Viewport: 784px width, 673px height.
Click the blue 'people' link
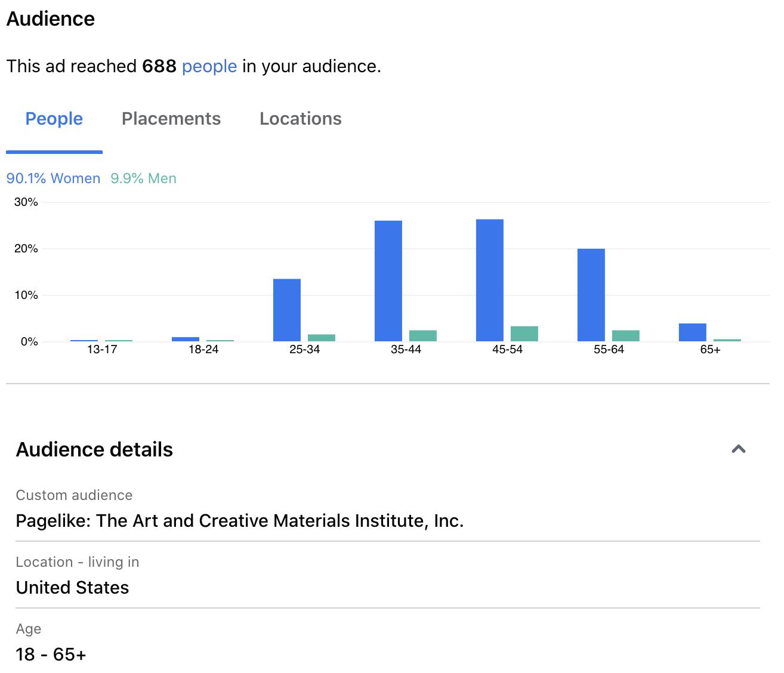[x=209, y=66]
